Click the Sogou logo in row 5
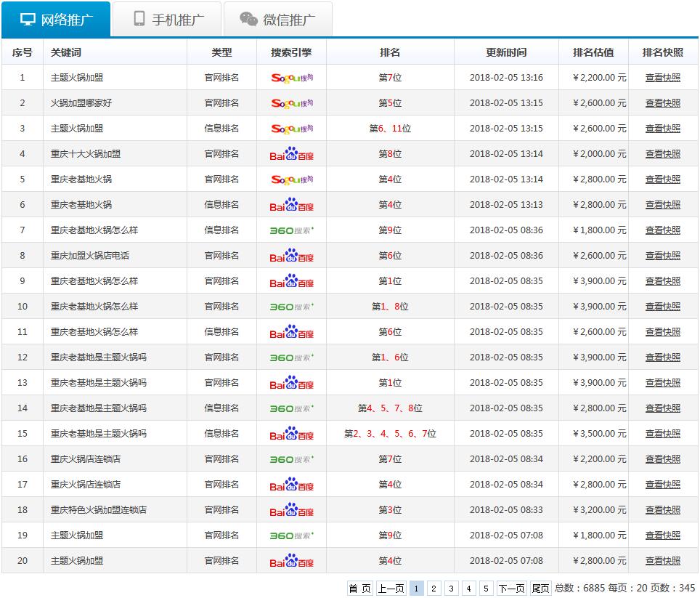Image resolution: width=700 pixels, height=598 pixels. [292, 179]
